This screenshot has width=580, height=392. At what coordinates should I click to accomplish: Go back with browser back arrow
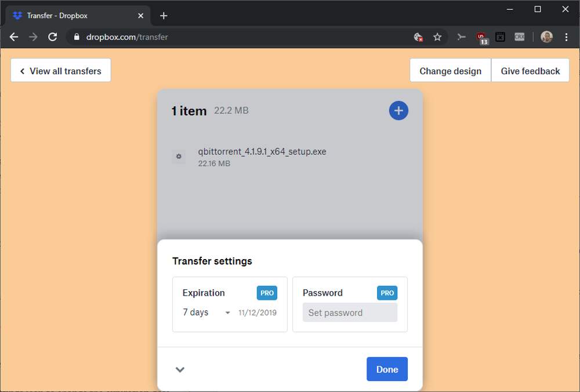[14, 37]
